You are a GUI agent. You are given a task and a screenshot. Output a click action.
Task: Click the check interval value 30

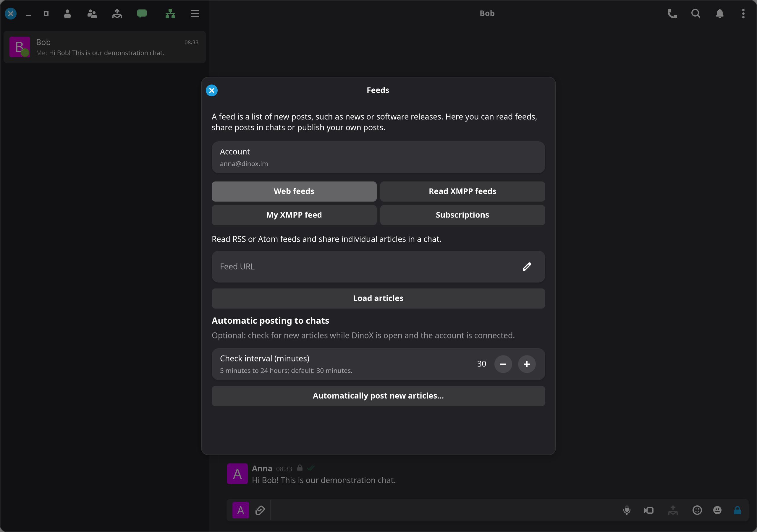pyautogui.click(x=481, y=364)
